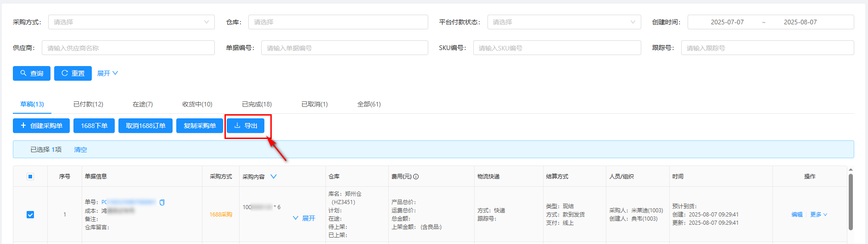
Task: Click the copy icon next to order number
Action: (162, 202)
